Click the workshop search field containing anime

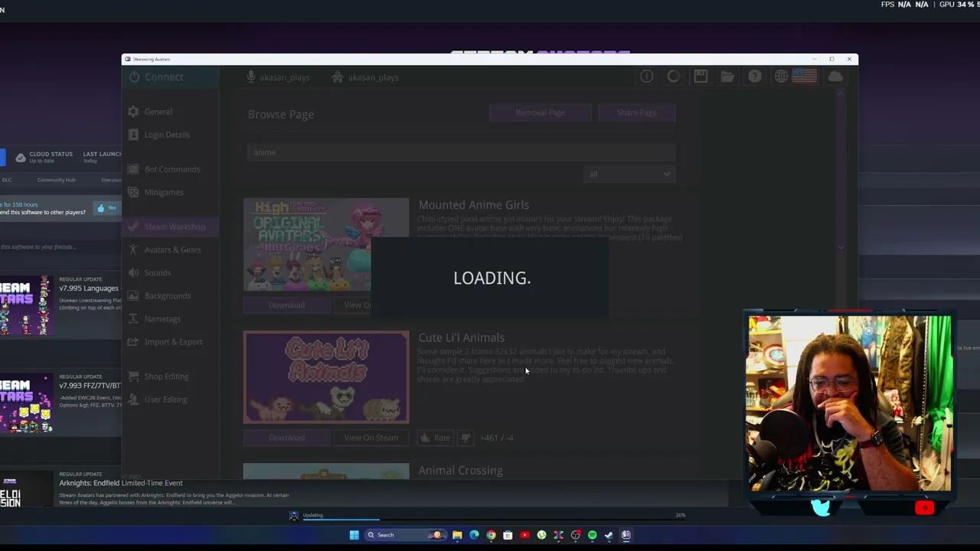(x=462, y=152)
